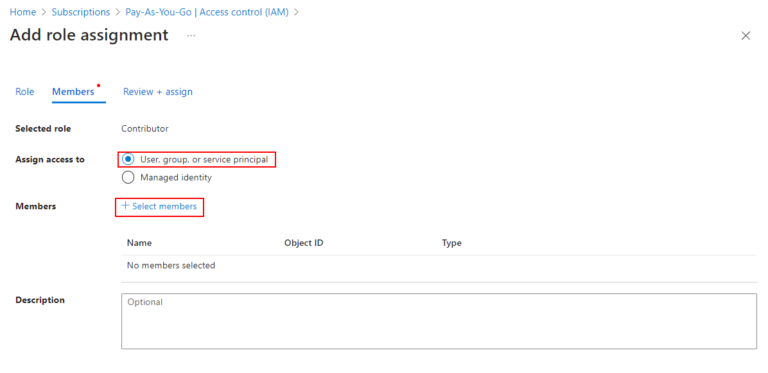Click the Home breadcrumb link
This screenshot has width=768, height=373.
(x=23, y=12)
